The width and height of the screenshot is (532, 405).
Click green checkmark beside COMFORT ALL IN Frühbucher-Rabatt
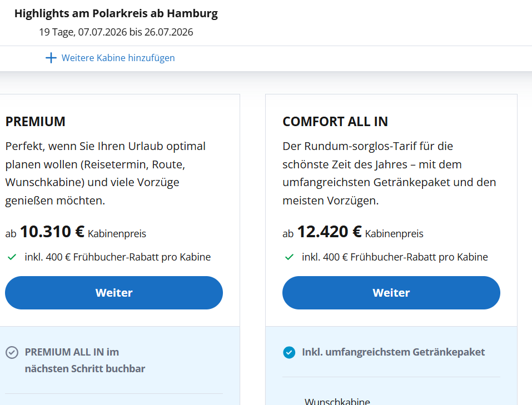(x=289, y=257)
